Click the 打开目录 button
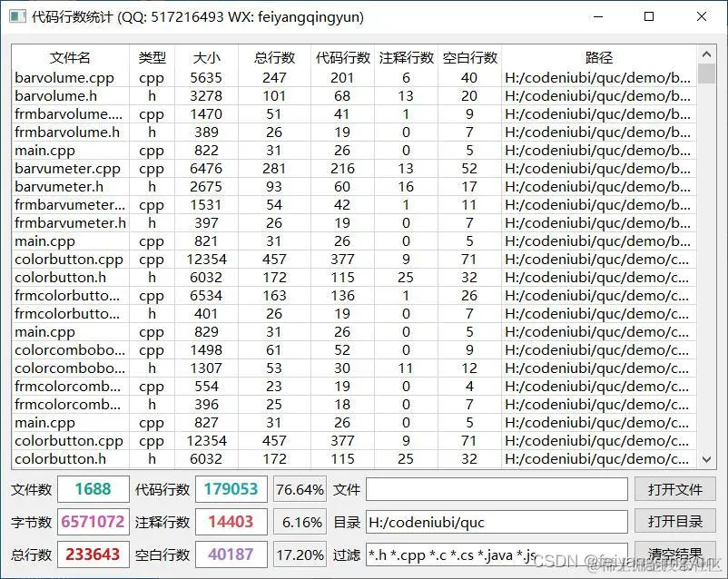Screen dimensions: 728x579 (x=675, y=522)
